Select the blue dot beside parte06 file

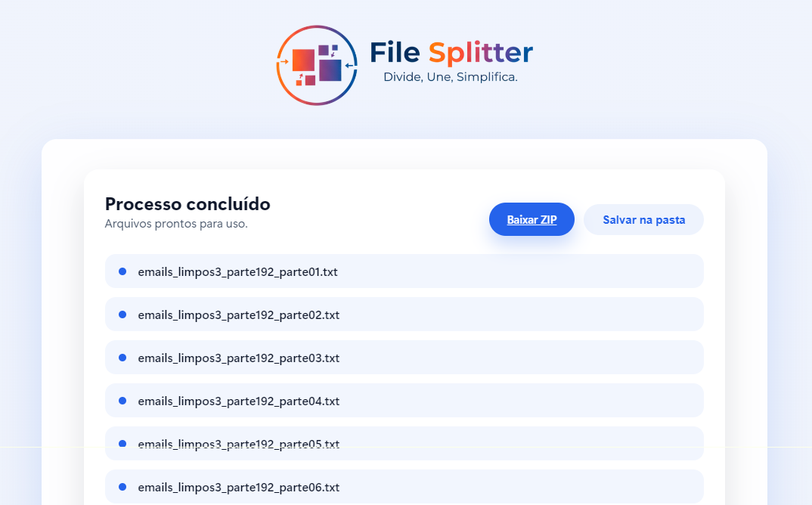click(121, 487)
